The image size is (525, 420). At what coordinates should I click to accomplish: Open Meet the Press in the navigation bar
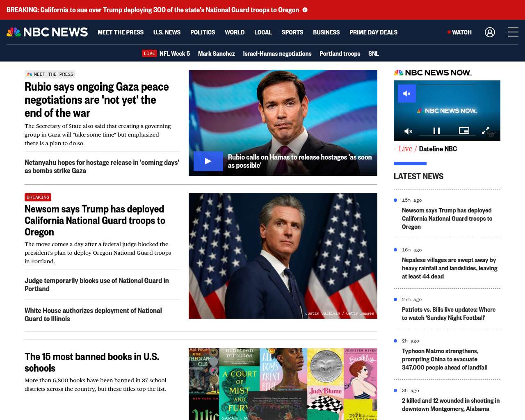click(121, 32)
